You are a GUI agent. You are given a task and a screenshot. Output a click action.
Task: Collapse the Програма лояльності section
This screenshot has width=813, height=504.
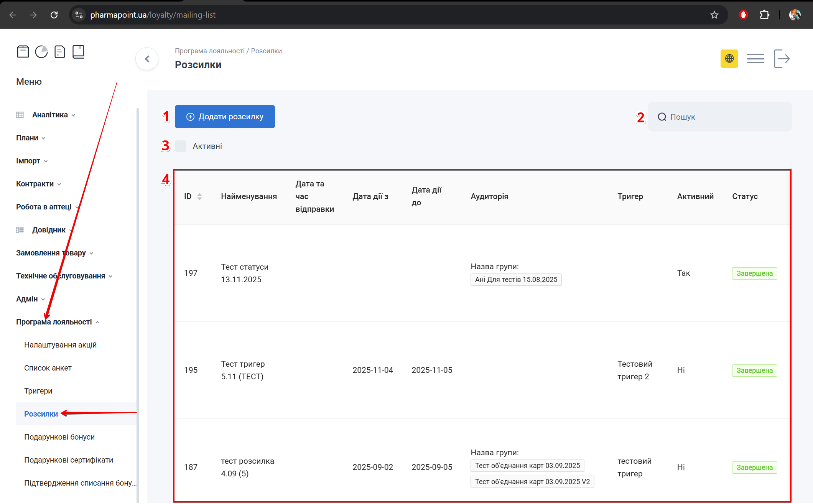pos(54,322)
